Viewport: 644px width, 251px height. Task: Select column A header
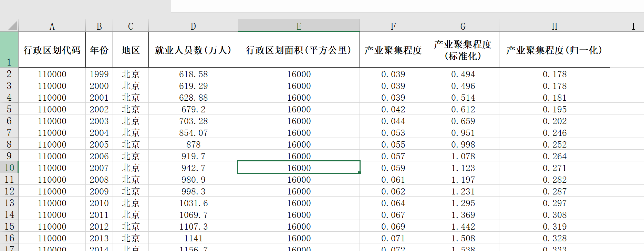tap(52, 26)
